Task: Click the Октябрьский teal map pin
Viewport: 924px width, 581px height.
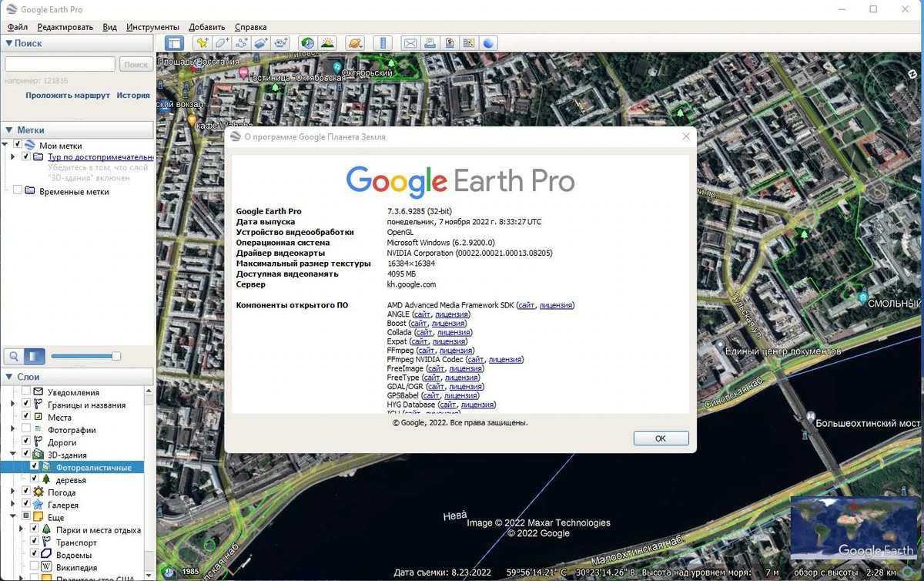Action: (336, 68)
